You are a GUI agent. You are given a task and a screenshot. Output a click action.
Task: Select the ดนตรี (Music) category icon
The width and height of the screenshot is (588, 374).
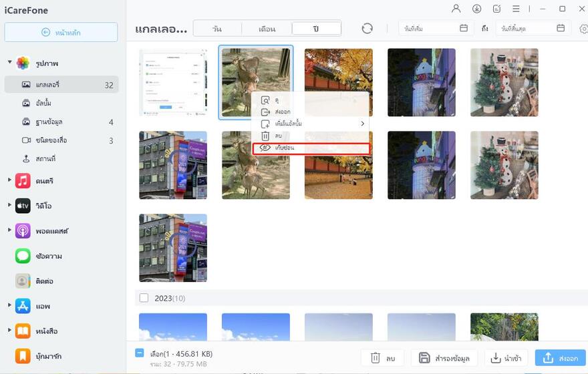pyautogui.click(x=23, y=180)
